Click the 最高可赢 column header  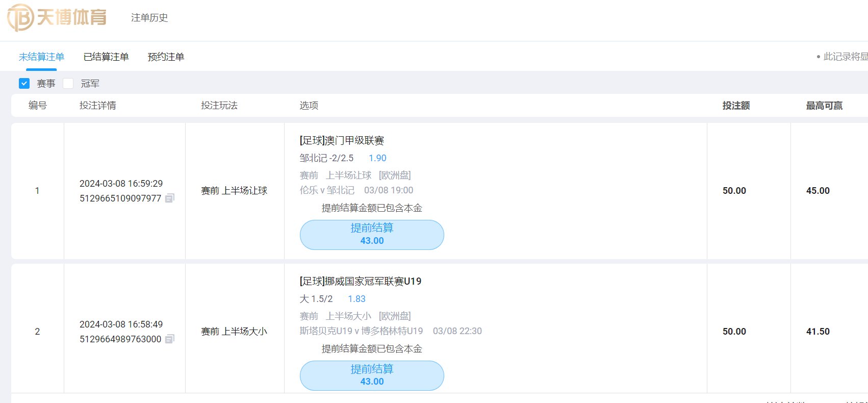point(824,106)
